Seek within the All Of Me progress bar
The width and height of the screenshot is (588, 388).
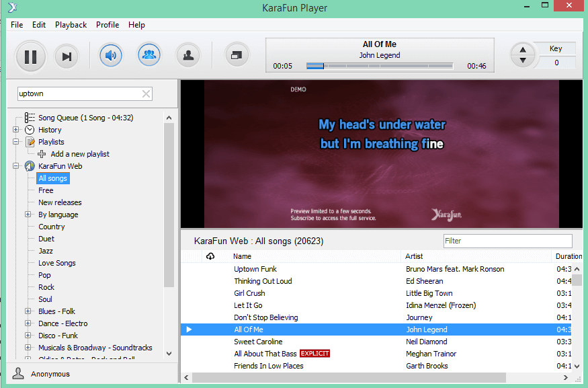(380, 66)
